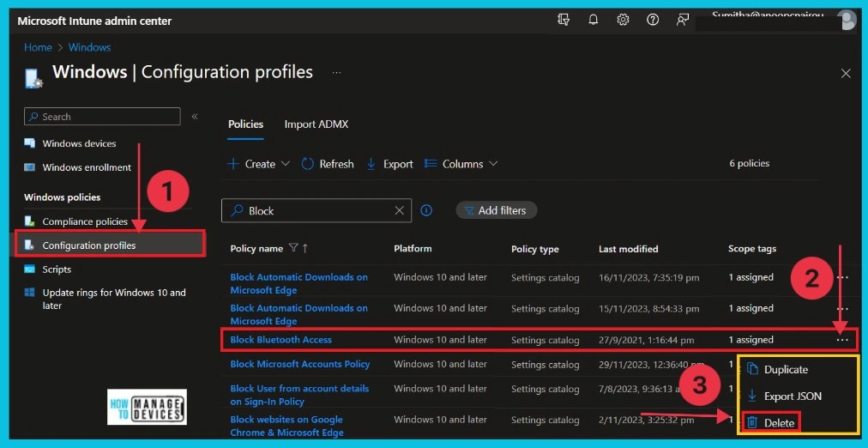Open ellipsis for second Block Automatic Downloads row
Image resolution: width=868 pixels, height=448 pixels.
(842, 308)
